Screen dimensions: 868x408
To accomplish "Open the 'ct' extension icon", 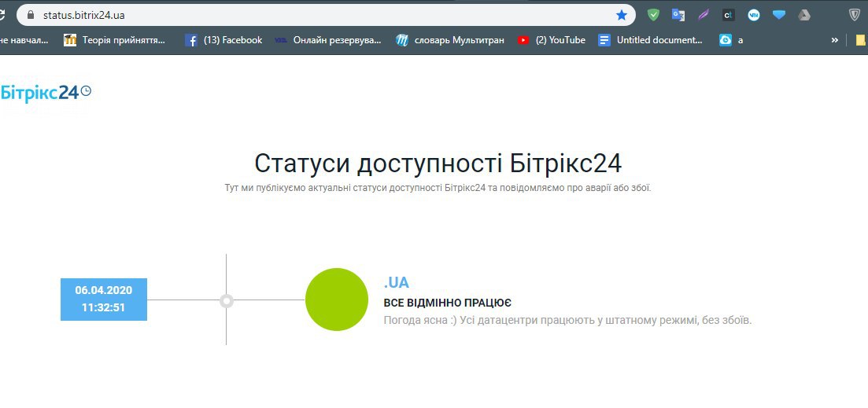I will point(729,16).
